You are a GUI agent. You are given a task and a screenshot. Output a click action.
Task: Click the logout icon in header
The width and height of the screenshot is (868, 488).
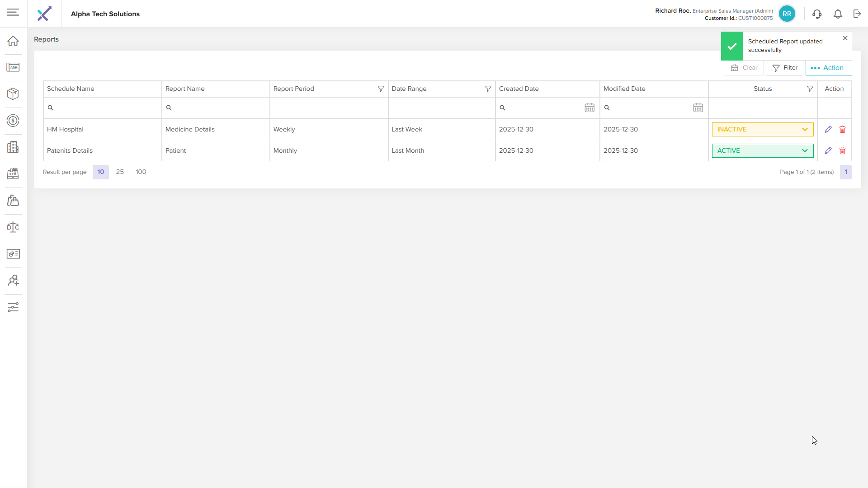857,14
